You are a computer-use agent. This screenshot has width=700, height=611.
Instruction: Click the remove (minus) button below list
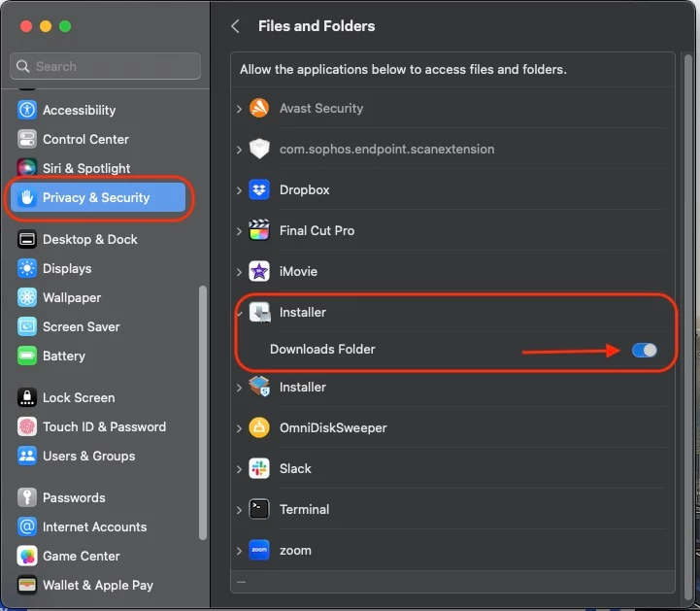[x=241, y=582]
